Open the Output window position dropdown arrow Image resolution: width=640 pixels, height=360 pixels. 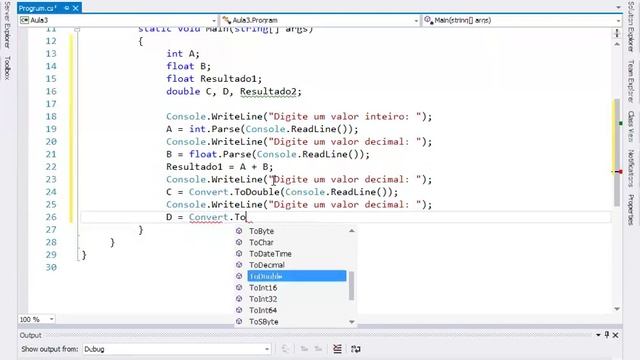598,335
